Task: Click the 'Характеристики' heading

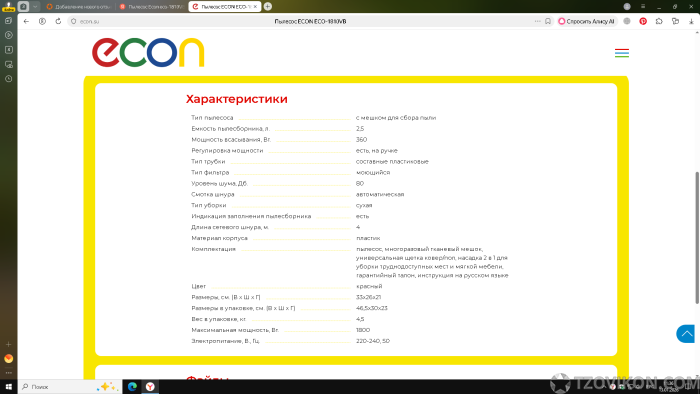Action: click(237, 99)
